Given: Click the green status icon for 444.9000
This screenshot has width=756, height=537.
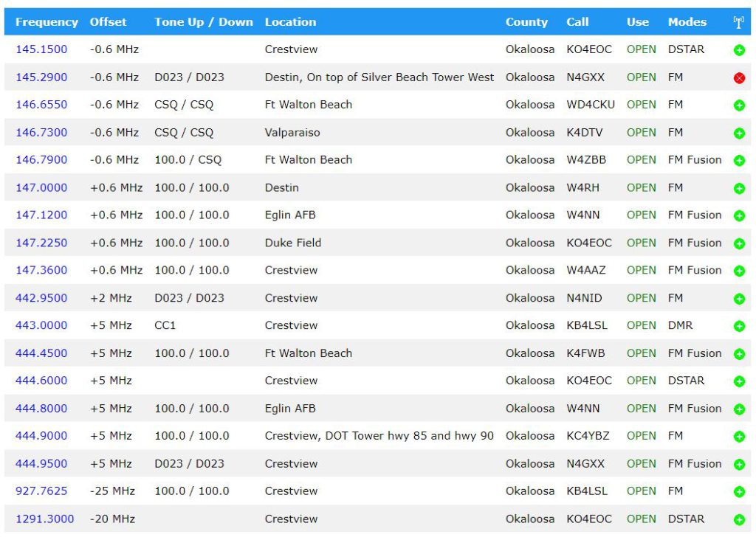Looking at the screenshot, I should [x=739, y=437].
